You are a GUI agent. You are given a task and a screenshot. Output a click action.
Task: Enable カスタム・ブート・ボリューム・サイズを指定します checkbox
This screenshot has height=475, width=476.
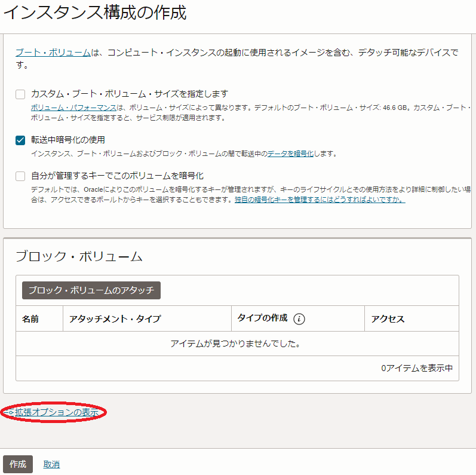tap(20, 94)
